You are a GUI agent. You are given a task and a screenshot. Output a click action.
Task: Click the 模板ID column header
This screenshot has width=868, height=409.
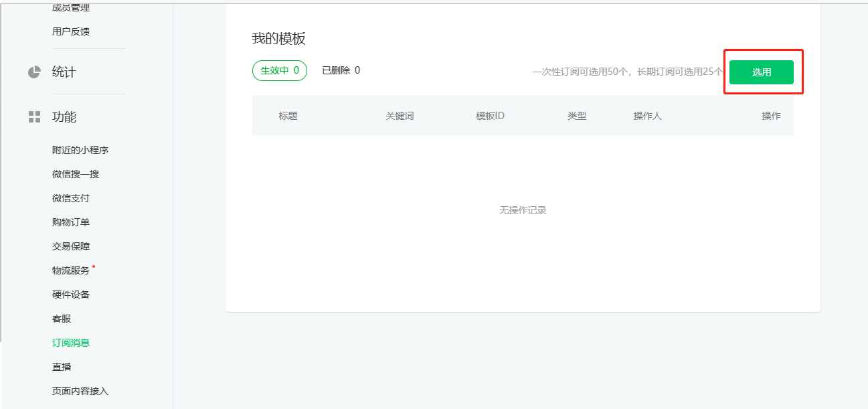coord(491,116)
